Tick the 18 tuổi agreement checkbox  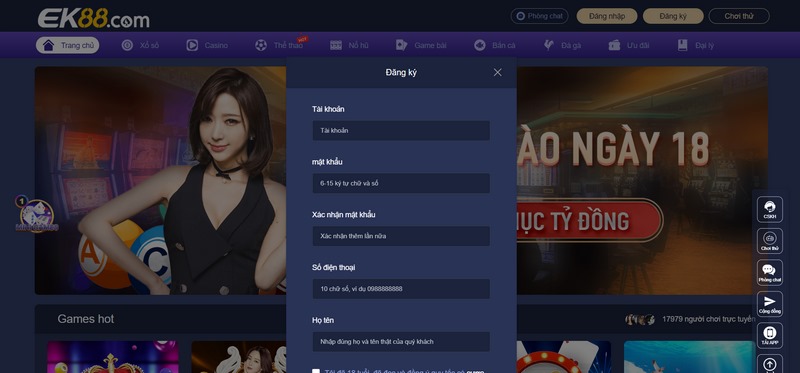316,371
